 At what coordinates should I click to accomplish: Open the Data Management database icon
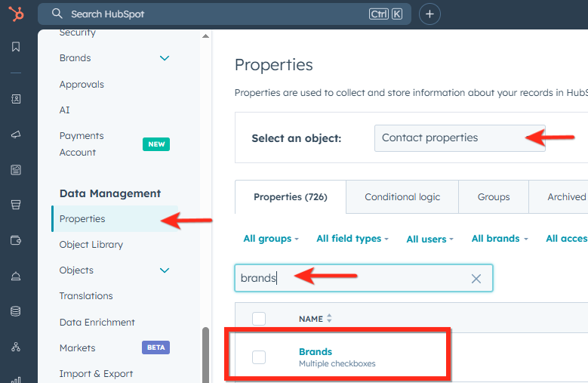click(16, 311)
